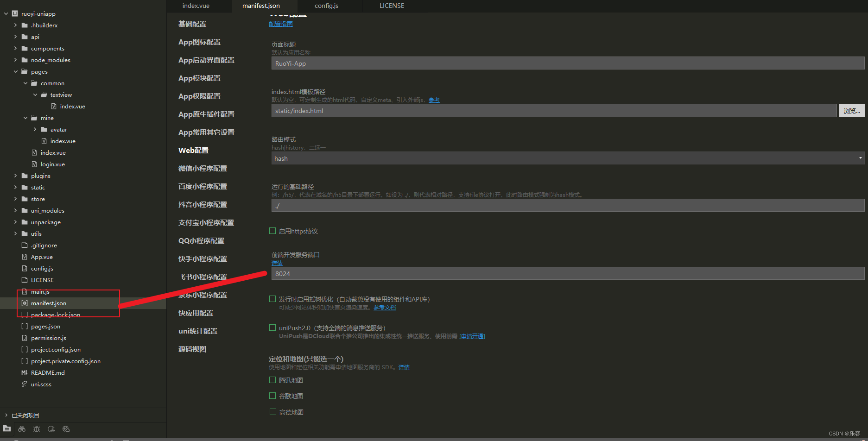Expand the node_modules folder chevron

tap(16, 60)
